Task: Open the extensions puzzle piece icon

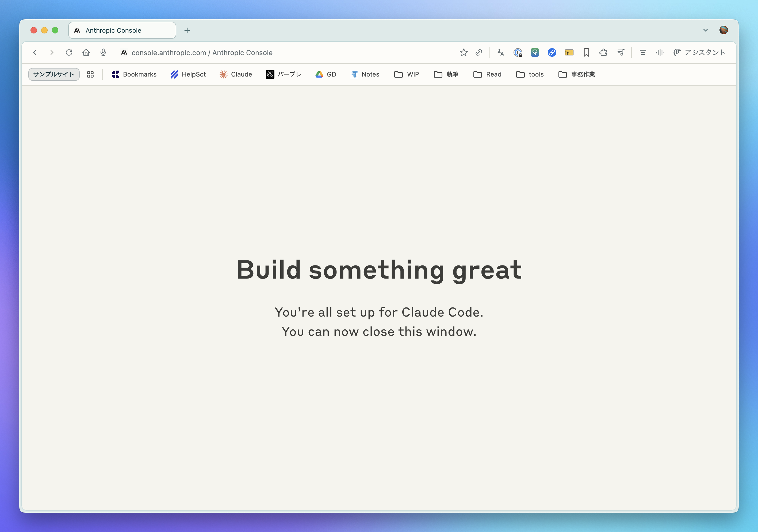Action: [603, 52]
